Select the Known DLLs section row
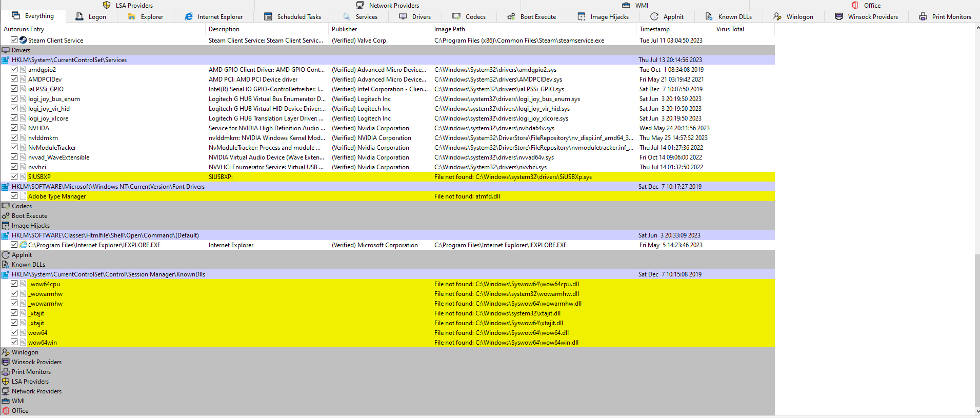The width and height of the screenshot is (980, 418). 387,265
